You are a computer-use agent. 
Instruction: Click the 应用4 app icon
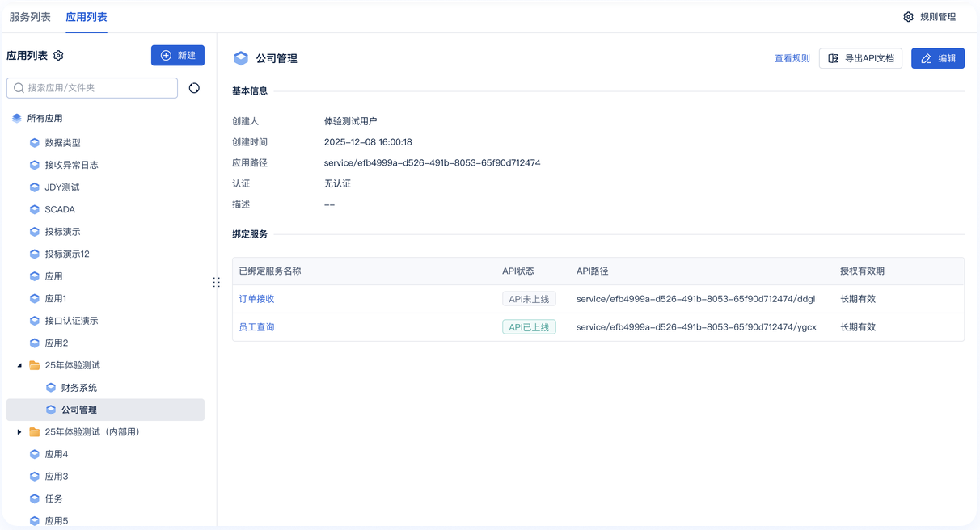point(35,454)
